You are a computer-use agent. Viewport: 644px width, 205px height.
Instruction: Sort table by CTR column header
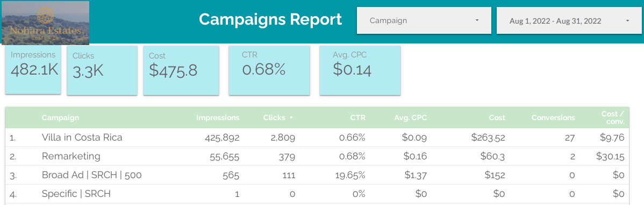click(357, 118)
